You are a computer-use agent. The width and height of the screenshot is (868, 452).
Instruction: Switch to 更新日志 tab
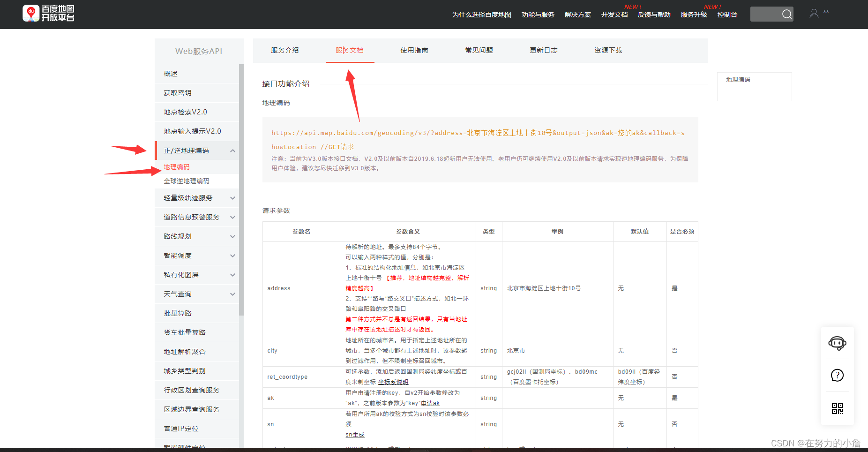[544, 50]
